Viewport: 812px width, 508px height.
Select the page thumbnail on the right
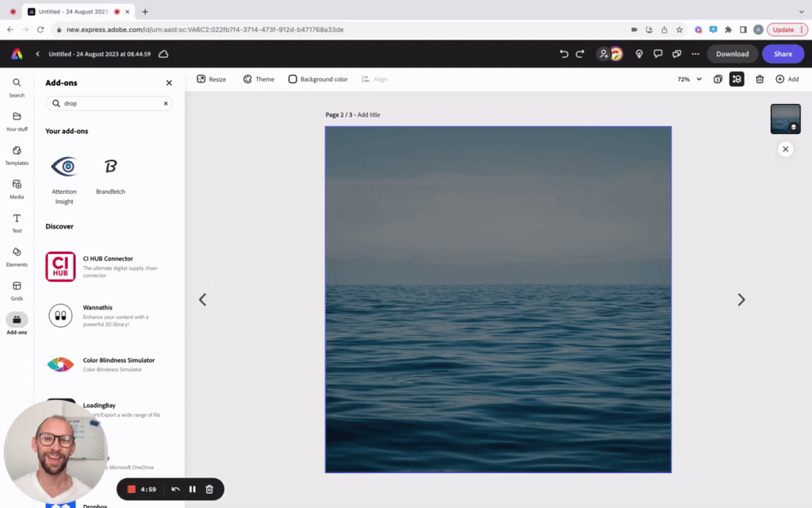tap(785, 118)
